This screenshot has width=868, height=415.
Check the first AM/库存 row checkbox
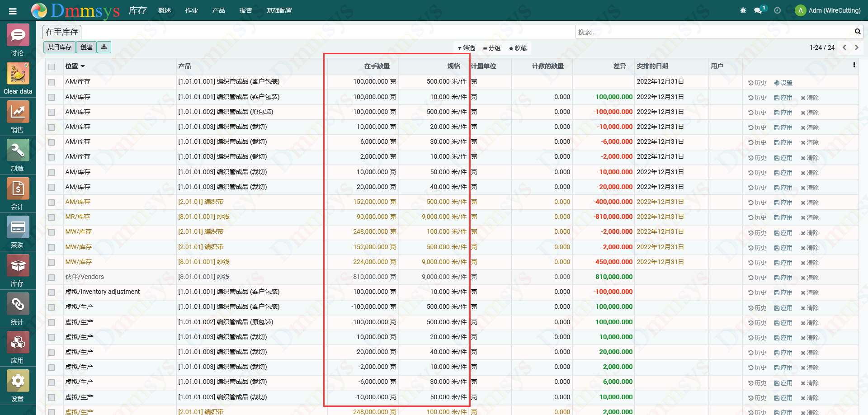[52, 82]
